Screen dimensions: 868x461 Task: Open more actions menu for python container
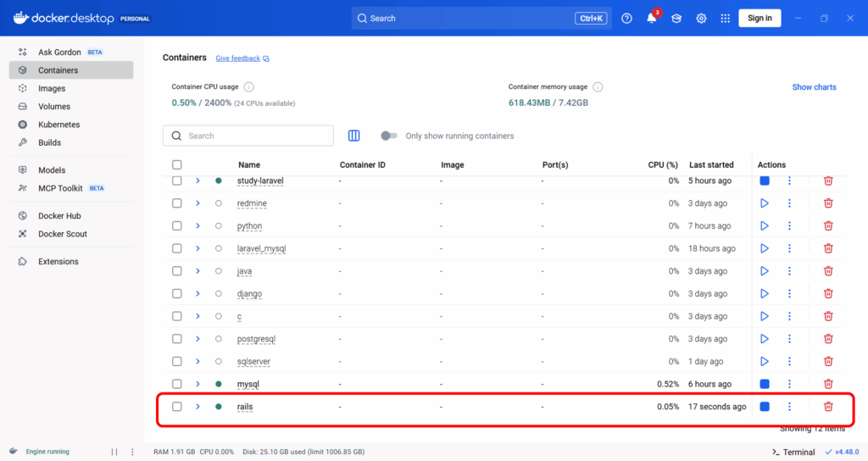click(x=789, y=226)
